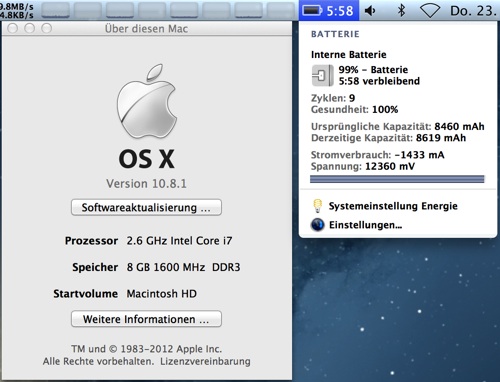Click the zoom button of Über diesen Mac
This screenshot has height=382, width=500.
coord(46,28)
